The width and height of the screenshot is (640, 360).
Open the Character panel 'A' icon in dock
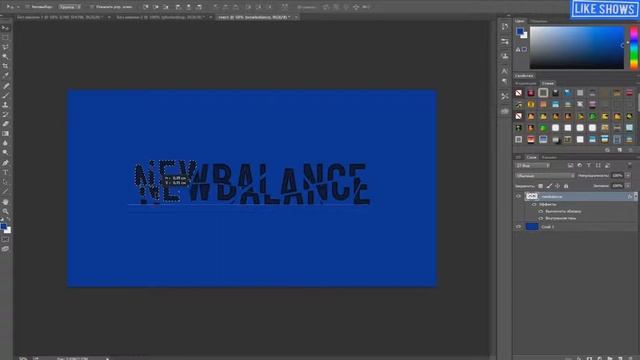(505, 71)
